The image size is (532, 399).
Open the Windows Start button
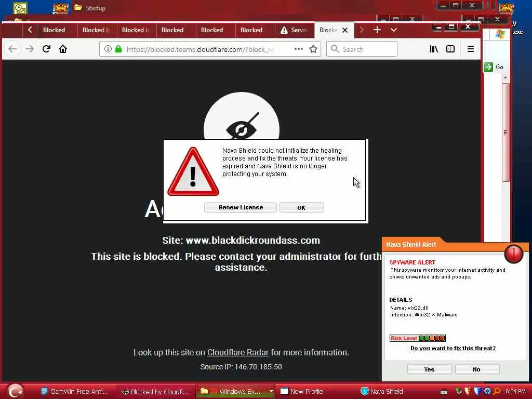(x=15, y=391)
